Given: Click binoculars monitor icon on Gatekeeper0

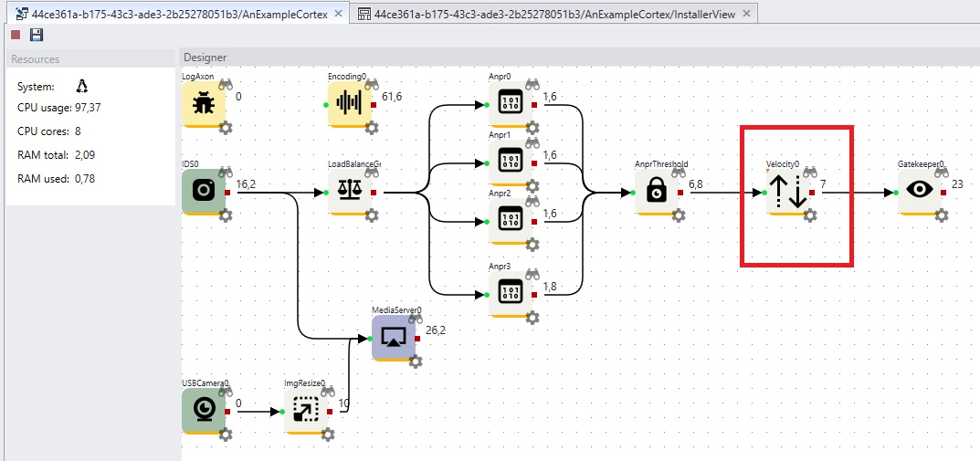Looking at the screenshot, I should [942, 171].
